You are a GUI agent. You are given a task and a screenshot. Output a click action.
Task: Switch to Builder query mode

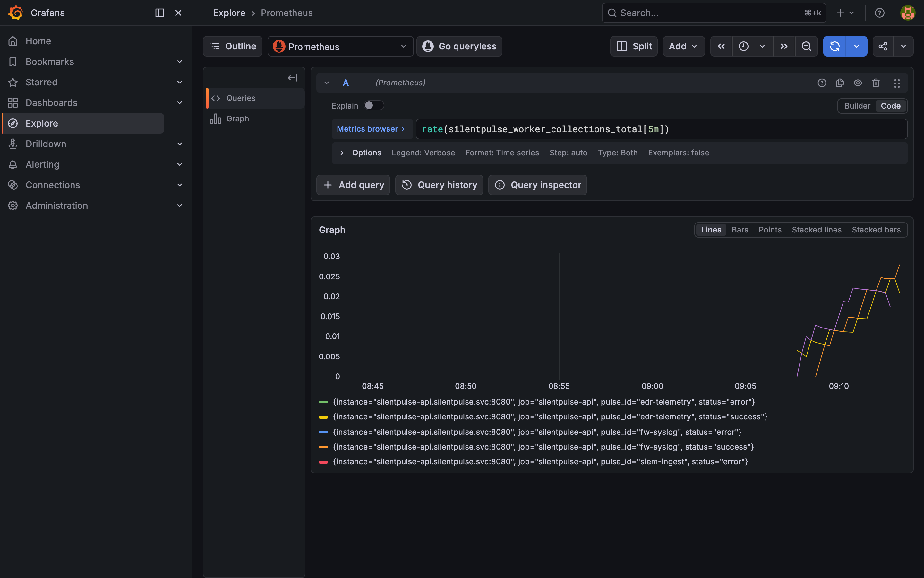coord(857,106)
